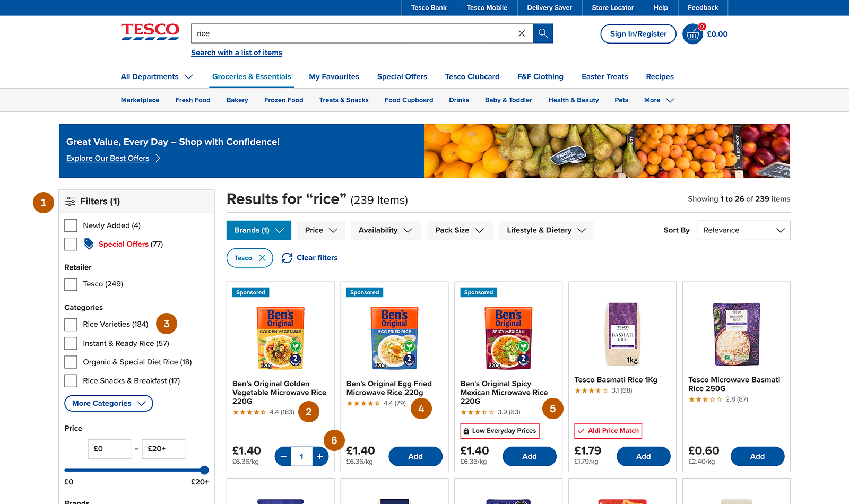Remove the Tesco filter chip
Image resolution: width=849 pixels, height=504 pixels.
pos(262,258)
